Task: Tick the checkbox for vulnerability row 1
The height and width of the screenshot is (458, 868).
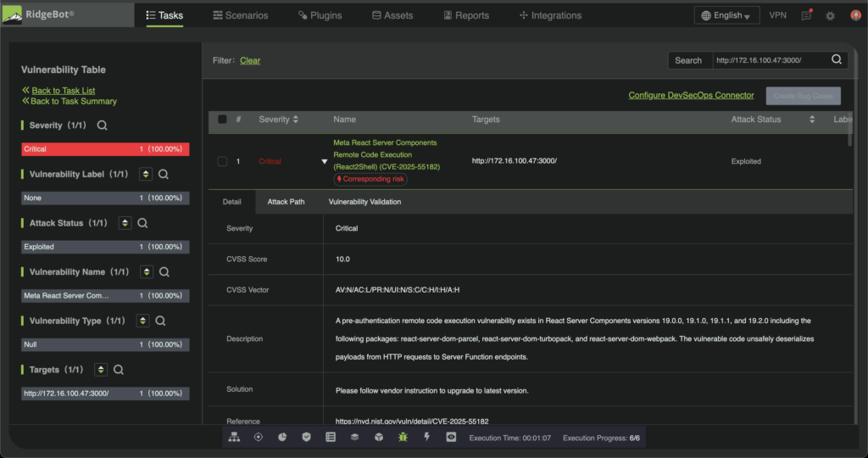Action: click(222, 161)
